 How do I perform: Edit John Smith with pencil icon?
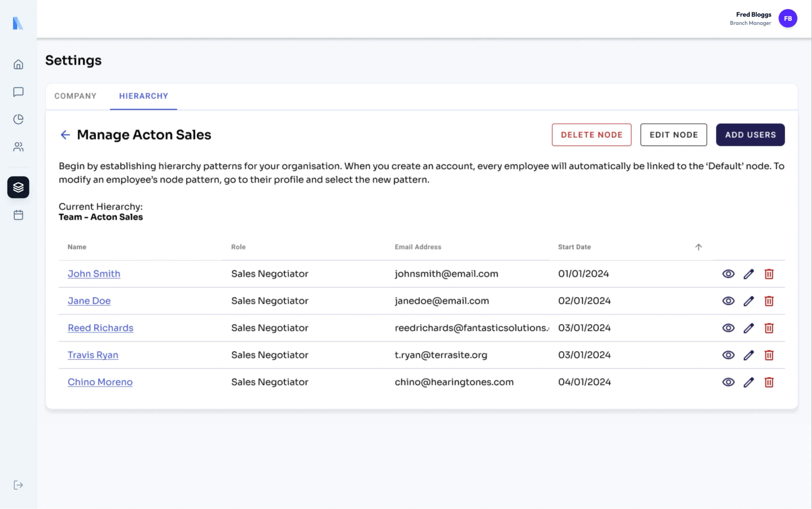(x=749, y=274)
